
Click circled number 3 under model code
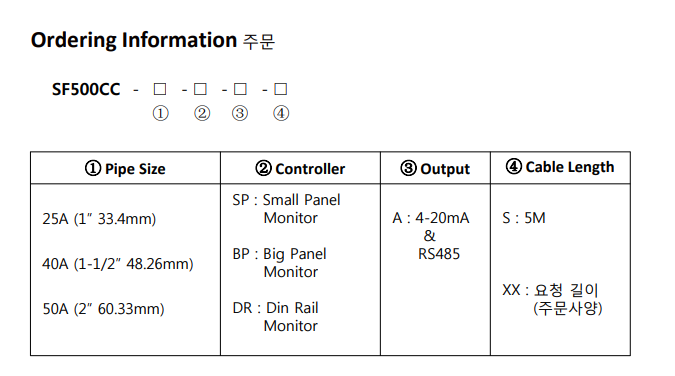[x=240, y=114]
